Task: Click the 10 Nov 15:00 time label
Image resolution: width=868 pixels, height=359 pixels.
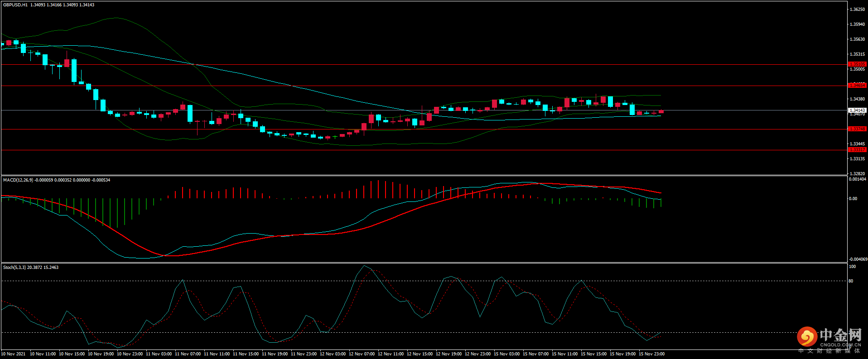Action: point(72,354)
